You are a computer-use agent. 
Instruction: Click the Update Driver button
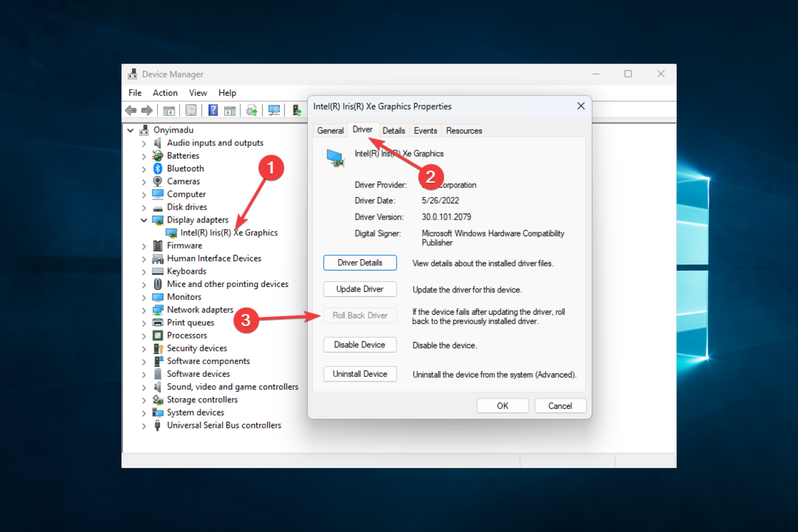point(359,289)
